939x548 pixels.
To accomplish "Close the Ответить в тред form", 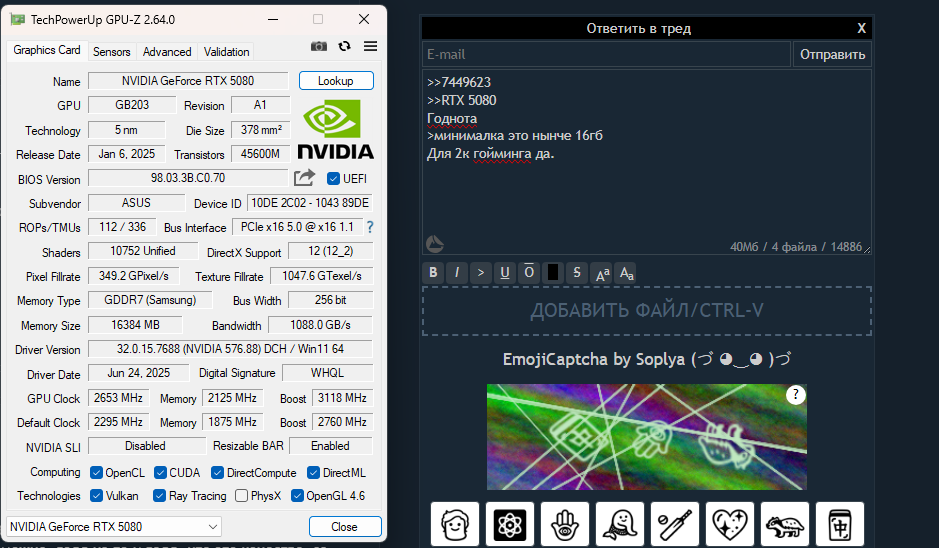I will [x=861, y=28].
